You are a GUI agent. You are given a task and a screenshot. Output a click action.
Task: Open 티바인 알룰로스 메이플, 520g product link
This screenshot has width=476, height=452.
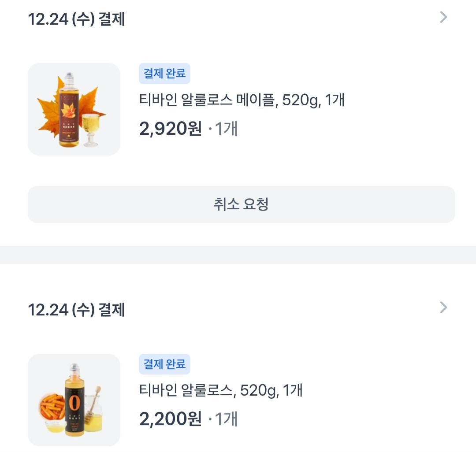242,100
